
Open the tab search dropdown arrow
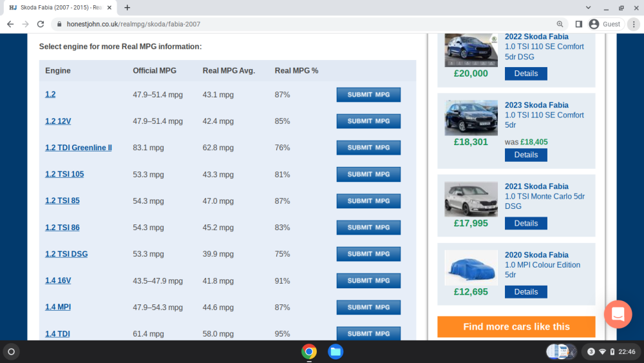point(588,7)
